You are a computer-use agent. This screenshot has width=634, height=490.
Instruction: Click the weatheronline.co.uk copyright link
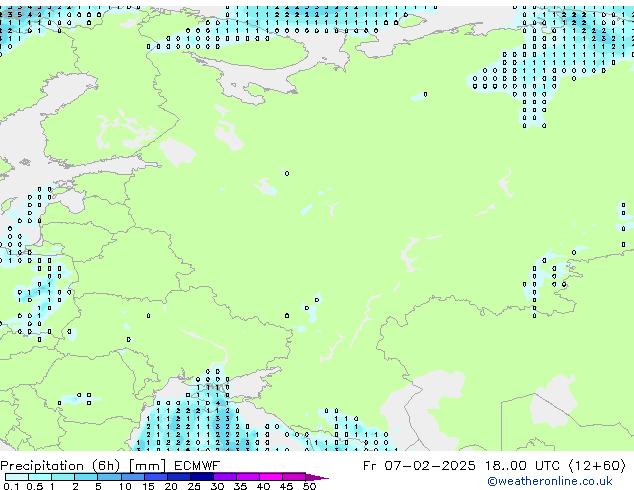tap(549, 481)
